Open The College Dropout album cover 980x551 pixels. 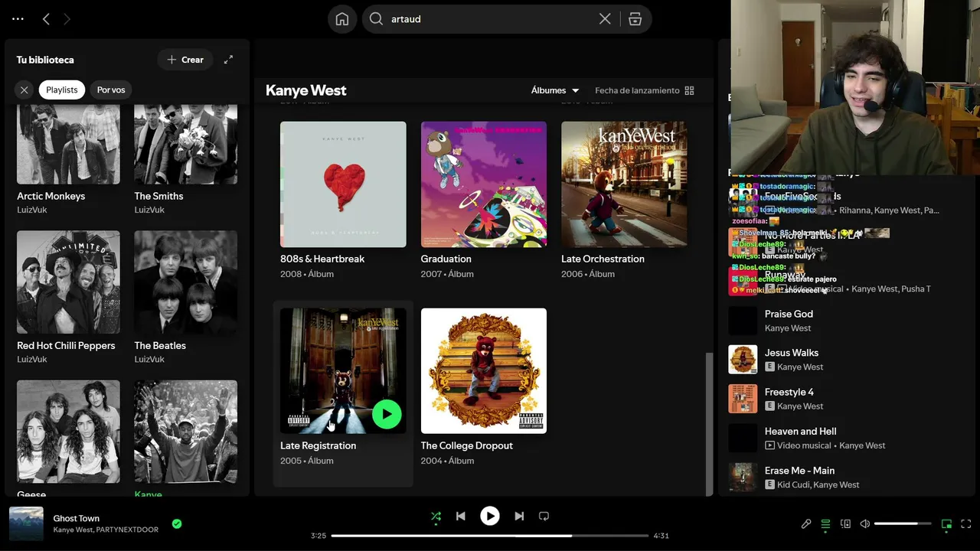pos(484,371)
